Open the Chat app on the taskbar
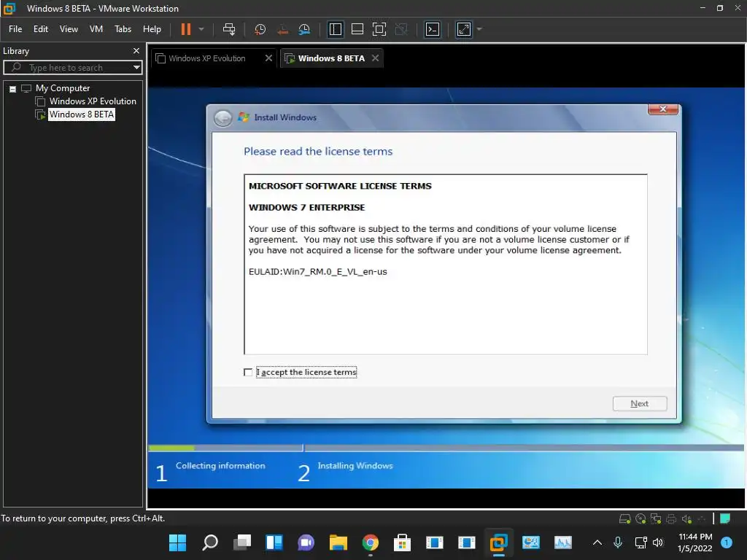Screen dimensions: 747x560 point(306,542)
